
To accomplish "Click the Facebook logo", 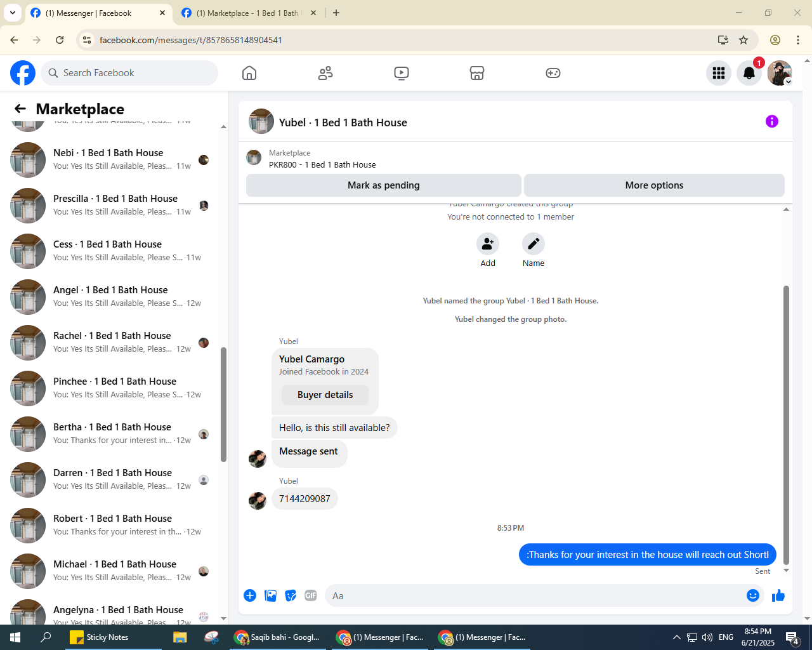I will (23, 73).
